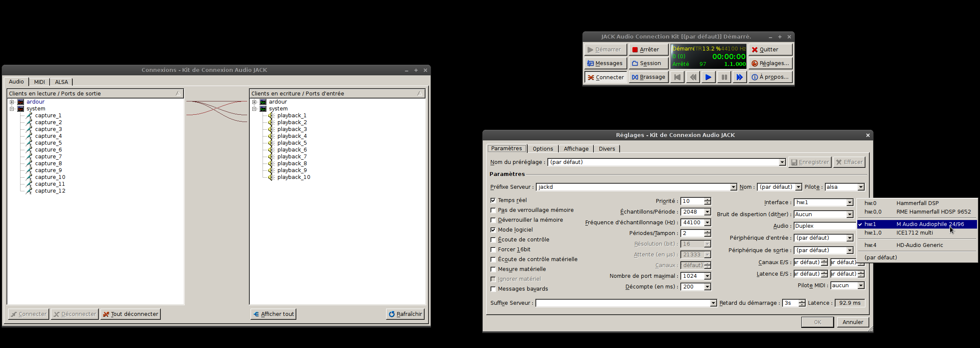The width and height of the screenshot is (980, 348).
Task: Select hw:1,0 ICE1712 multi entry
Action: point(917,233)
